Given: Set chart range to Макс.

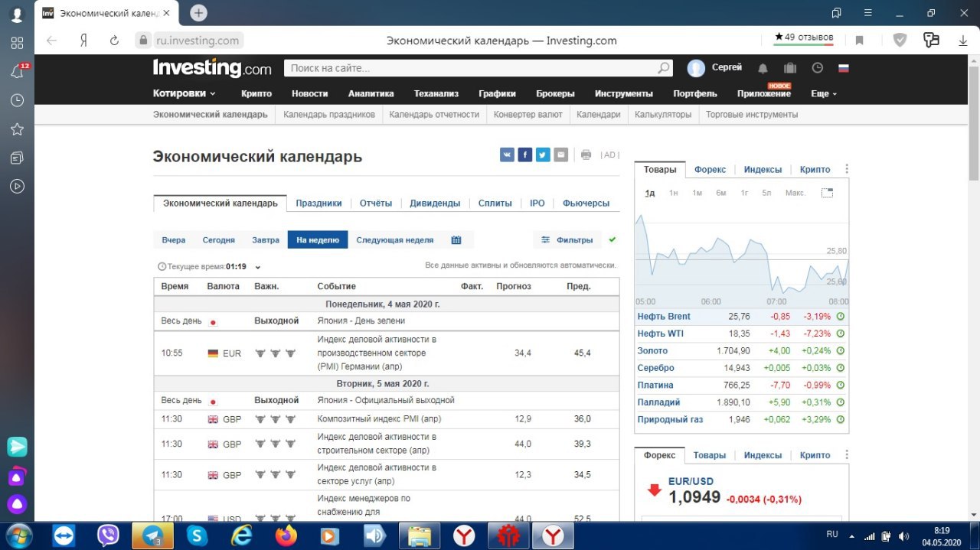Looking at the screenshot, I should tap(795, 193).
